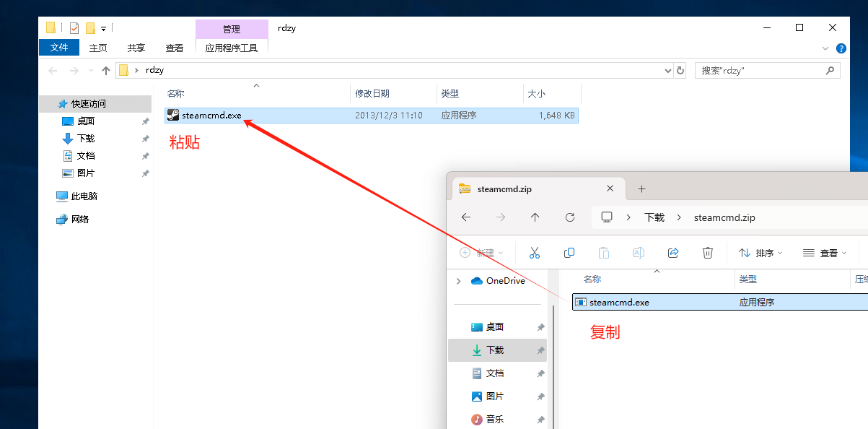The height and width of the screenshot is (429, 868).
Task: Click the rdzy path segment in the address bar
Action: [155, 70]
